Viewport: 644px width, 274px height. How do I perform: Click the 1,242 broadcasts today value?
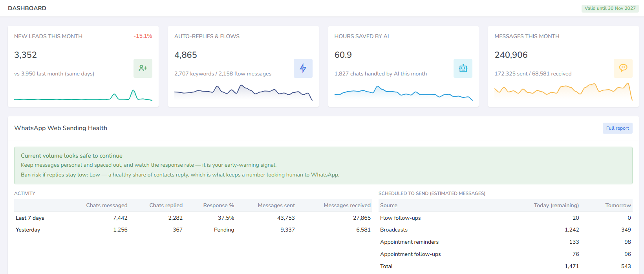572,230
